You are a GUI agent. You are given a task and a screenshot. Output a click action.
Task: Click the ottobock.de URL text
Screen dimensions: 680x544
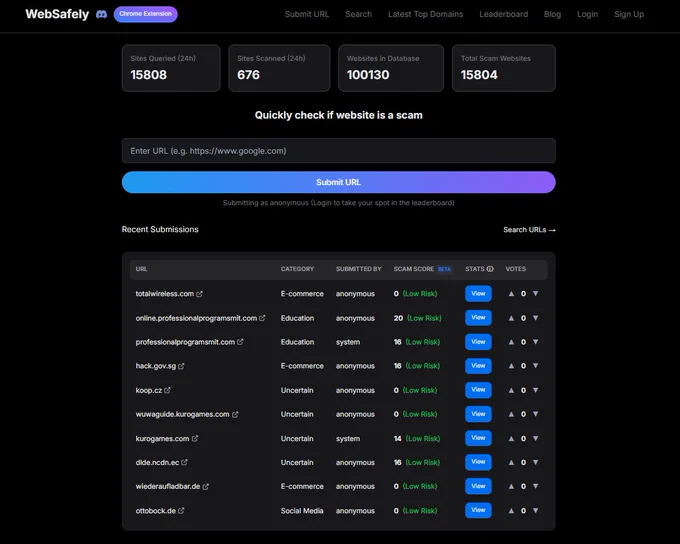pyautogui.click(x=156, y=511)
